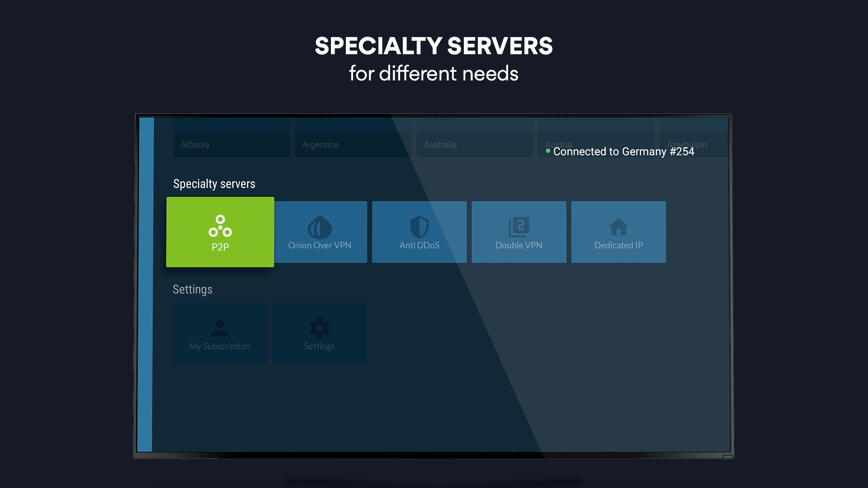Click the Settings section heading
The width and height of the screenshot is (868, 488).
(x=193, y=289)
